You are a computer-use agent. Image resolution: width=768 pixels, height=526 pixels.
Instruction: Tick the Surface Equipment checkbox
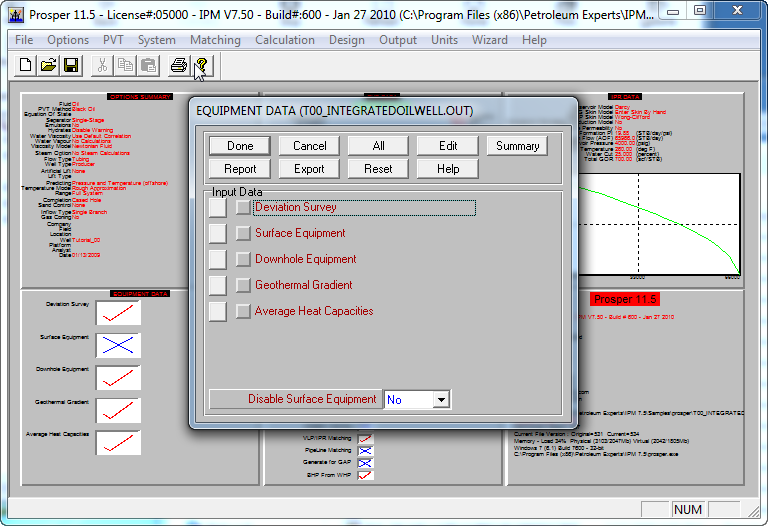point(243,233)
